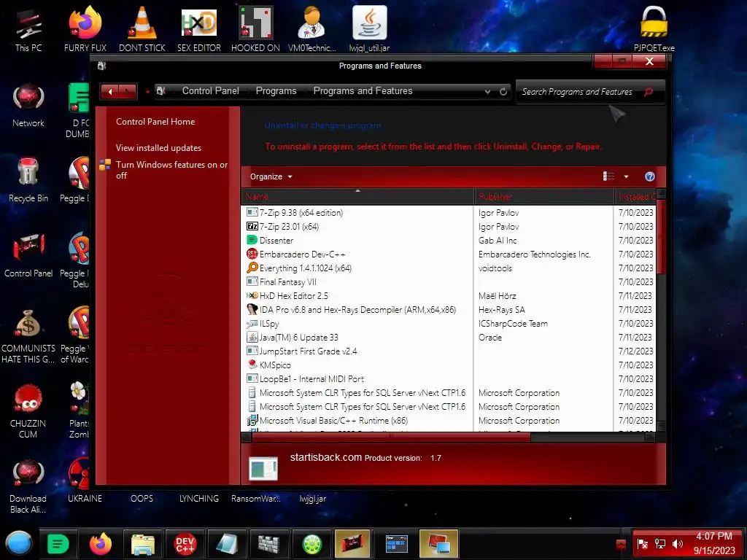Click the Forward navigation arrow
Image resolution: width=747 pixels, height=560 pixels.
(x=127, y=91)
